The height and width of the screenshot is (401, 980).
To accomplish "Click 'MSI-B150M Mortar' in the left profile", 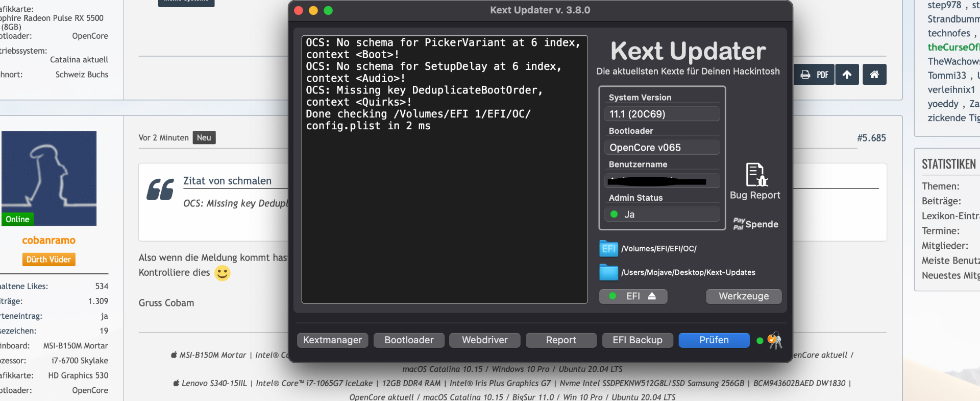I will (76, 346).
